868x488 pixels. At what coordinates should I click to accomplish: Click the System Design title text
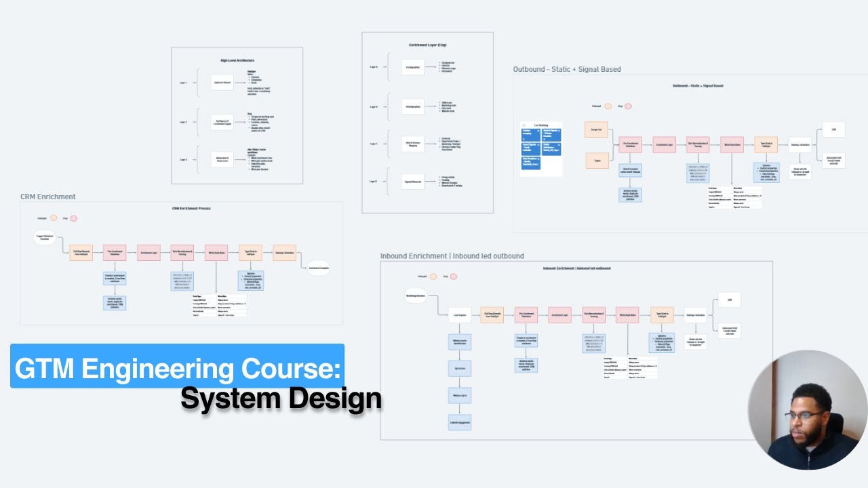pyautogui.click(x=281, y=398)
